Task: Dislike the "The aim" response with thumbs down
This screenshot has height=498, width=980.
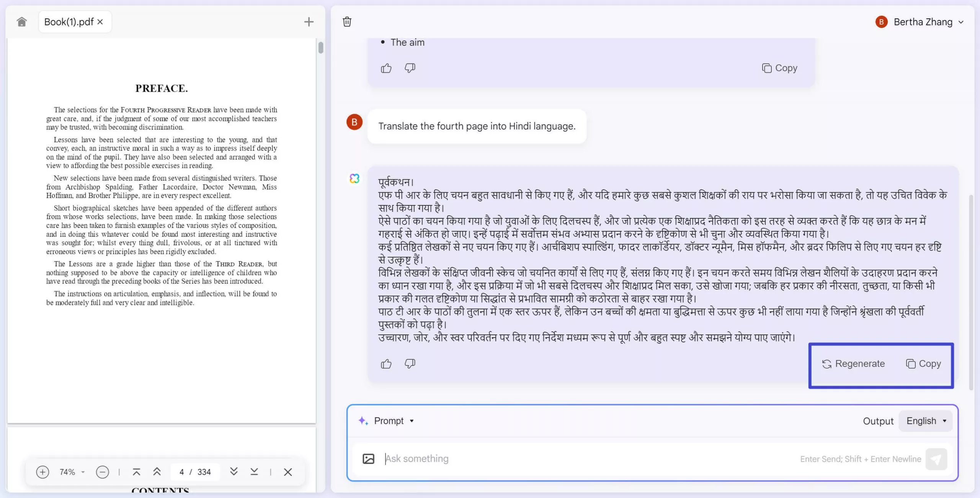Action: pos(410,68)
